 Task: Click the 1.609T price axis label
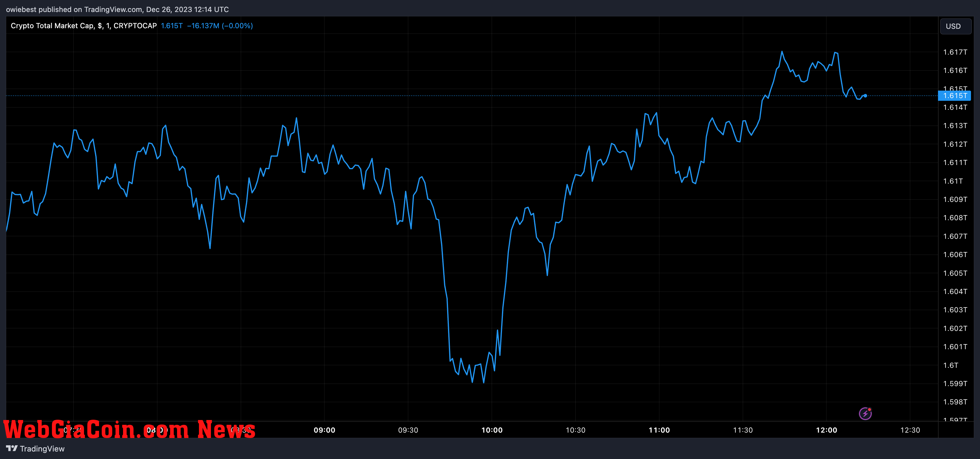(955, 199)
